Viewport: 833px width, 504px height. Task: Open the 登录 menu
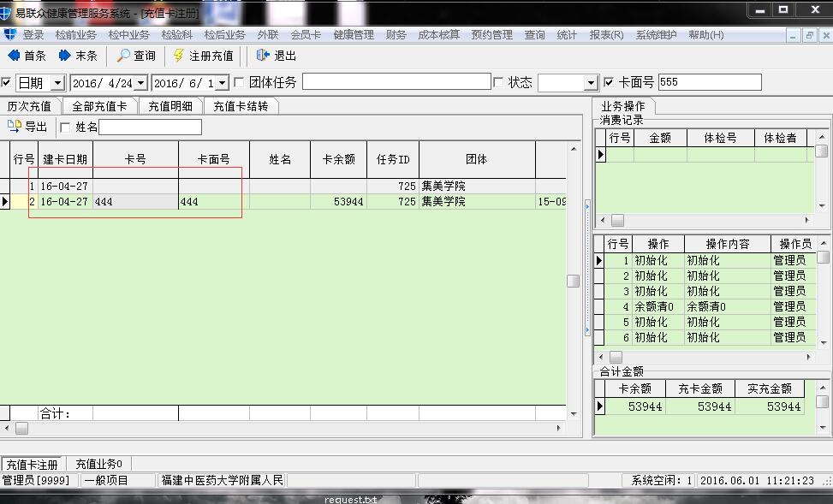pos(33,35)
